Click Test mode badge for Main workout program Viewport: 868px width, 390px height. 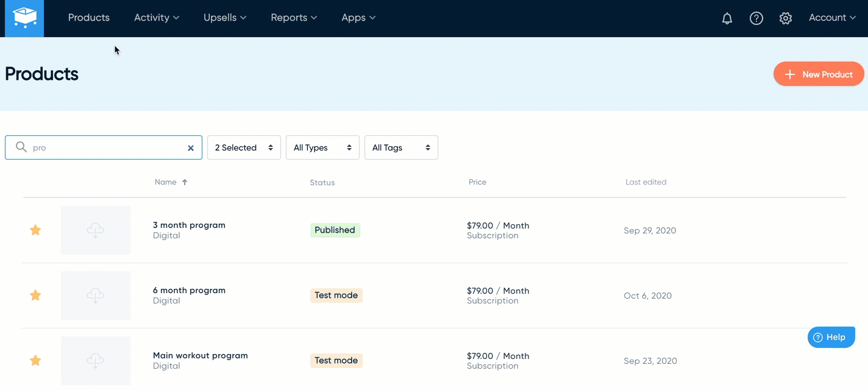336,360
